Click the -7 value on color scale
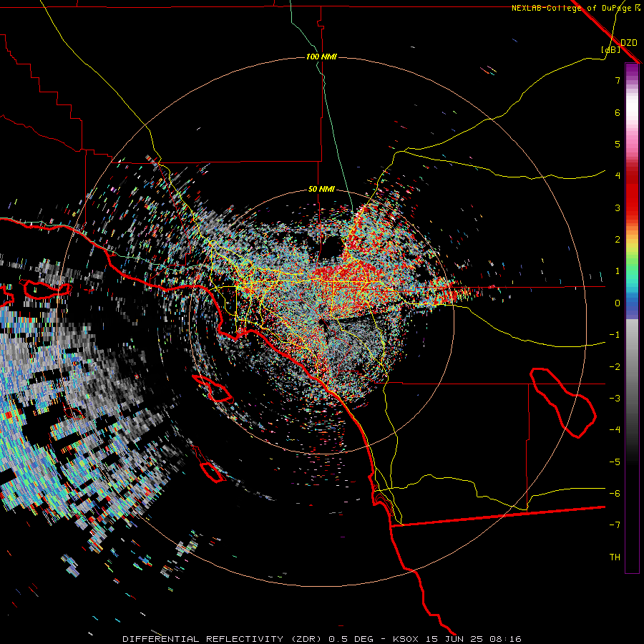 click(x=615, y=525)
